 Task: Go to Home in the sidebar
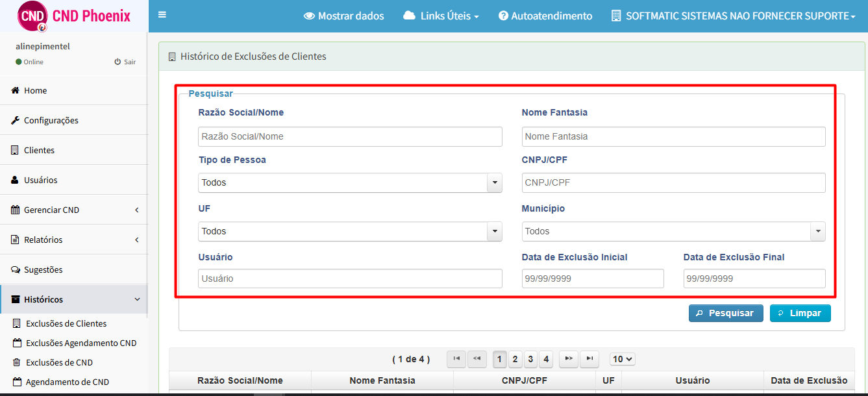click(x=74, y=90)
